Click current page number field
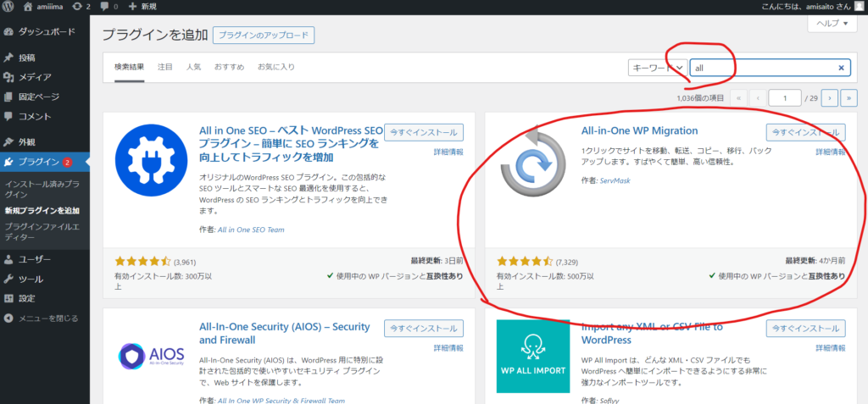The height and width of the screenshot is (404, 868). click(x=784, y=97)
